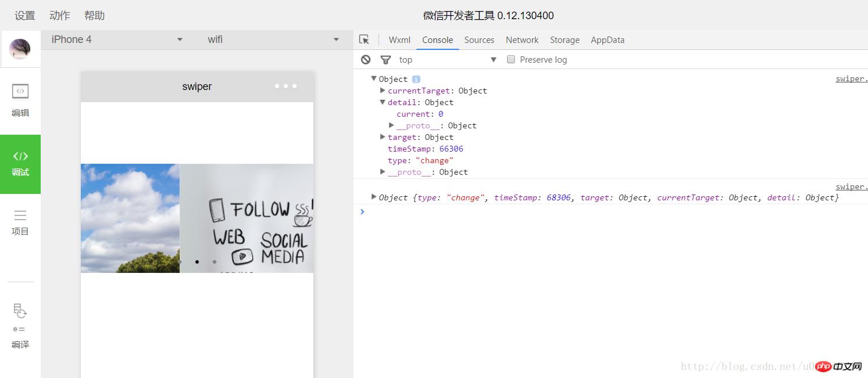Toggle the console filter funnel icon

pyautogui.click(x=385, y=59)
